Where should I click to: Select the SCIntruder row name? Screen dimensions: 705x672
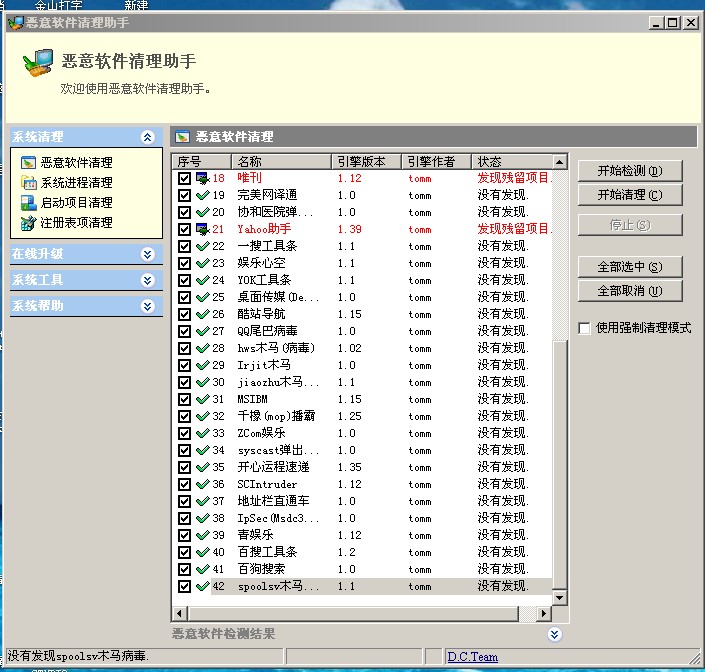(267, 484)
